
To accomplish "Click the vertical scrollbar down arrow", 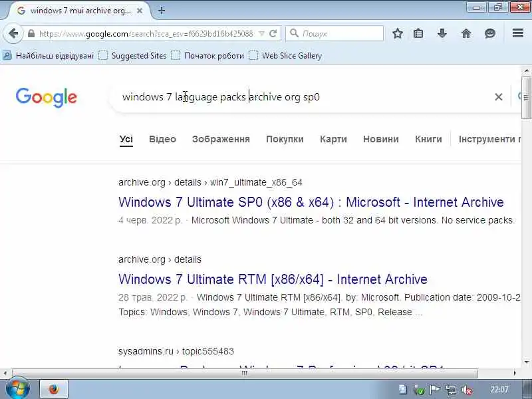I will (x=526, y=362).
